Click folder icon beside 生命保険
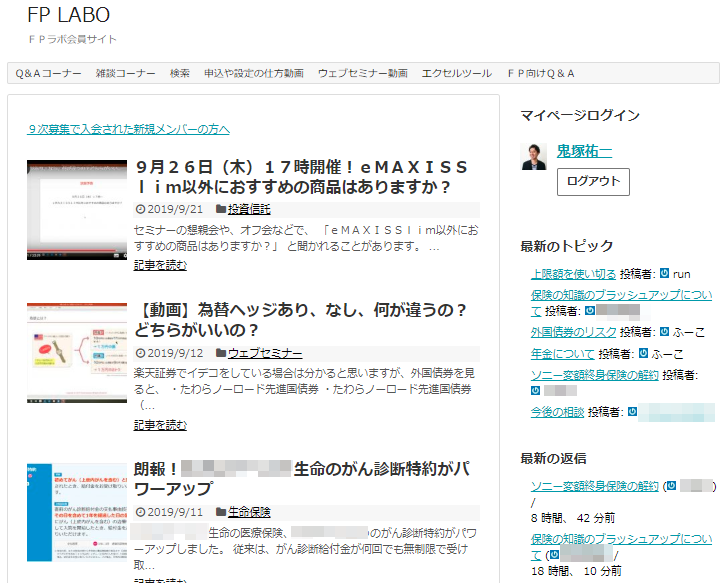Viewport: 724px width, 583px height. tap(221, 512)
